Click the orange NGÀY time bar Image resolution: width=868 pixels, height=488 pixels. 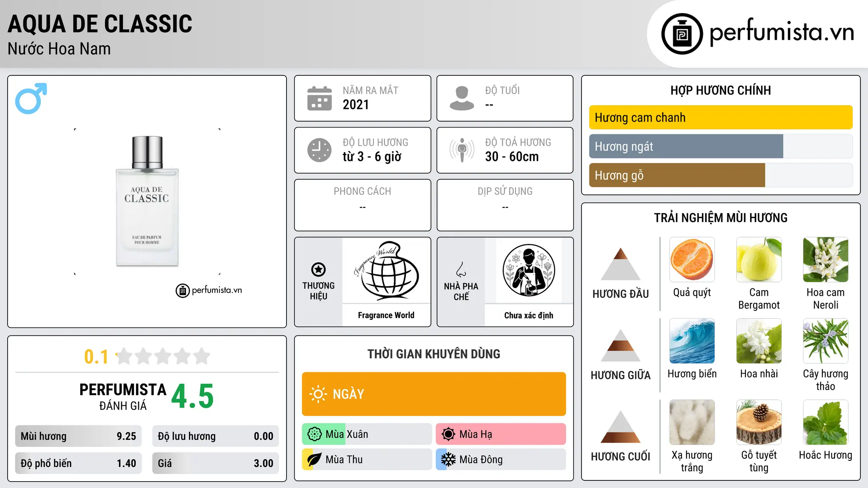434,394
